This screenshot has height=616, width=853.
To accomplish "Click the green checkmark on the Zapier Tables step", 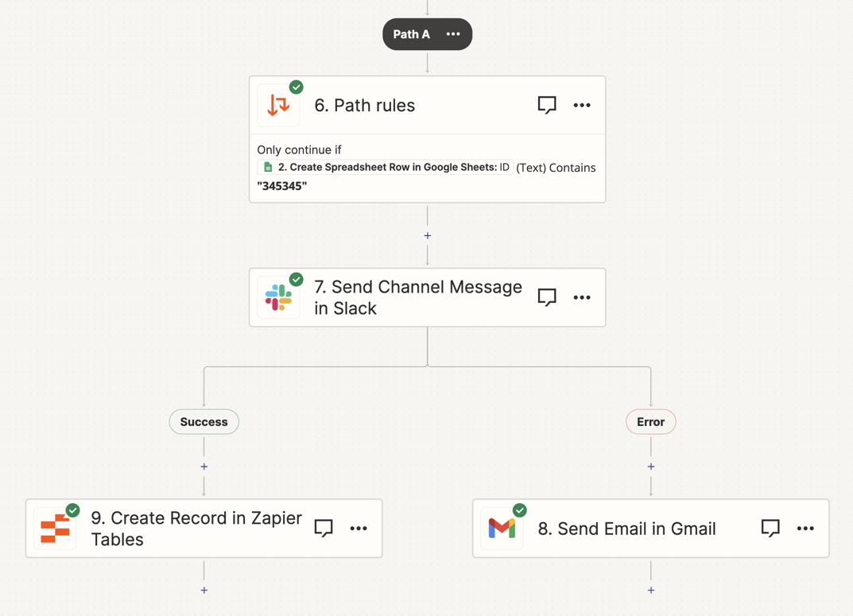I will (x=72, y=509).
